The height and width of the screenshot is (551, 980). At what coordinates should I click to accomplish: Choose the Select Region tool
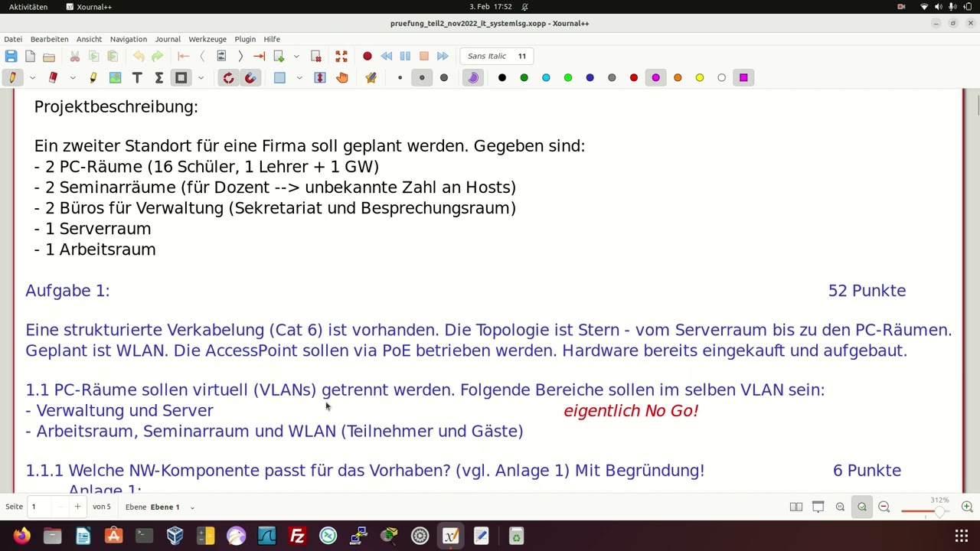click(x=279, y=77)
